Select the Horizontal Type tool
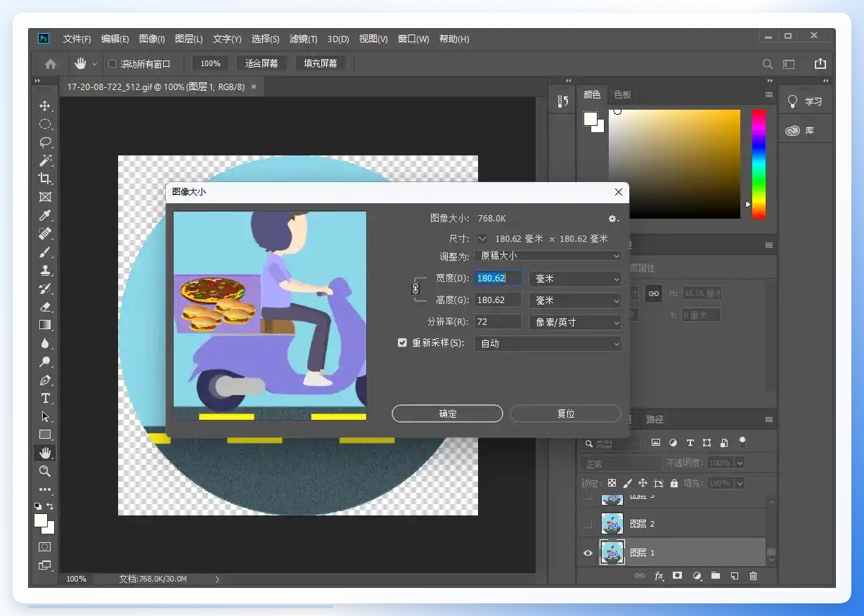Screen dimensions: 864x616 pyautogui.click(x=45, y=398)
